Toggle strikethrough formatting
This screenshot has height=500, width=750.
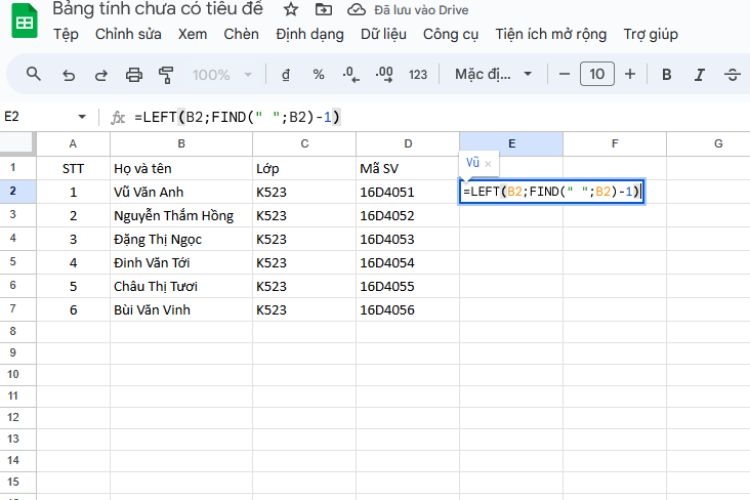732,74
